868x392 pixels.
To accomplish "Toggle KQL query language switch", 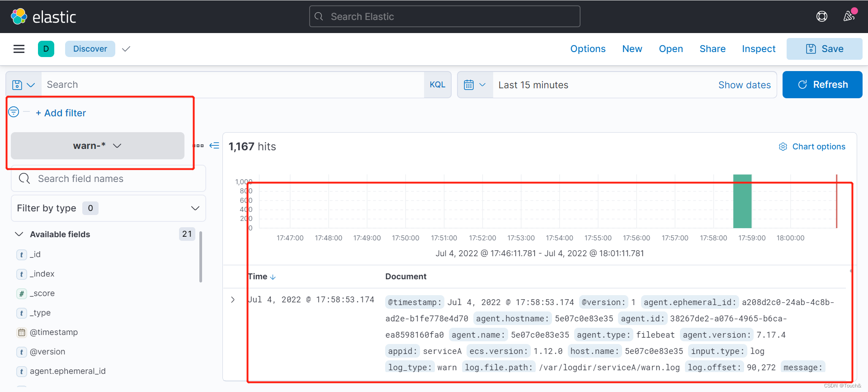I will (437, 85).
